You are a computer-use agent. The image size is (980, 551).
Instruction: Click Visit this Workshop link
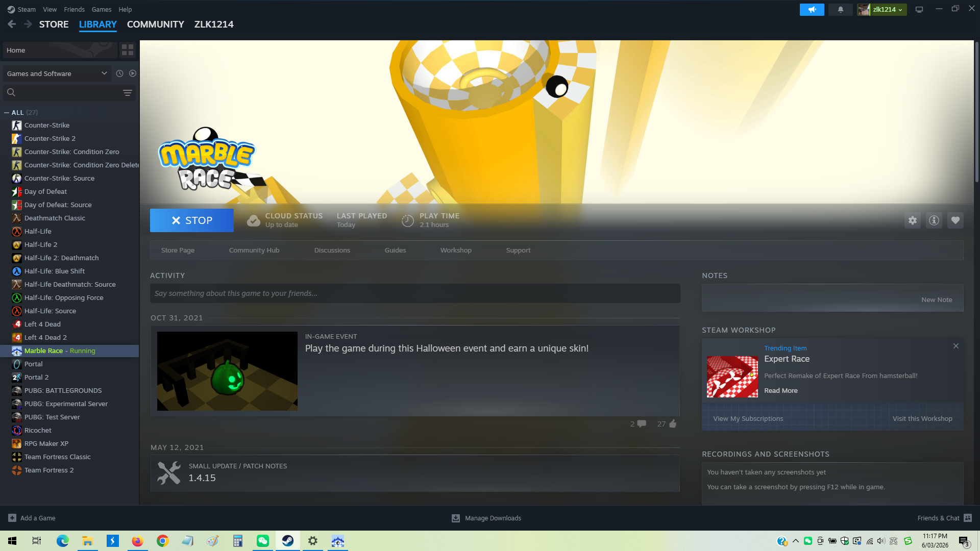[922, 418]
